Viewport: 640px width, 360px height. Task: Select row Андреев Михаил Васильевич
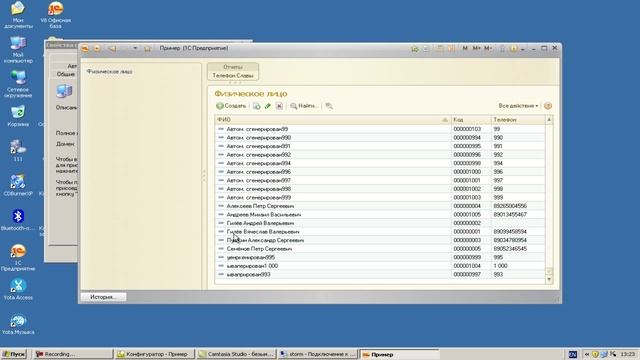(x=380, y=215)
